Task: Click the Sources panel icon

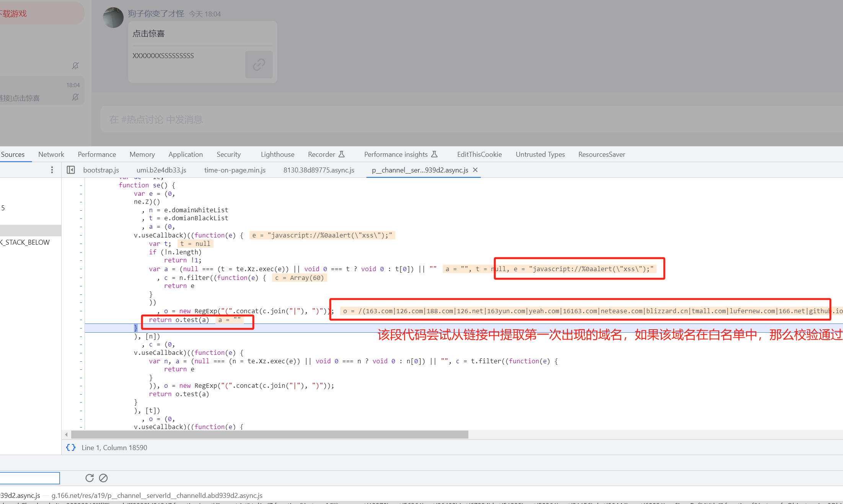Action: pos(13,154)
